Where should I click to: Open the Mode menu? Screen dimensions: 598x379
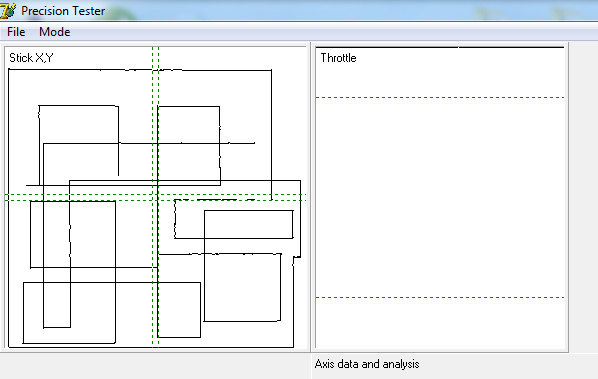[55, 32]
